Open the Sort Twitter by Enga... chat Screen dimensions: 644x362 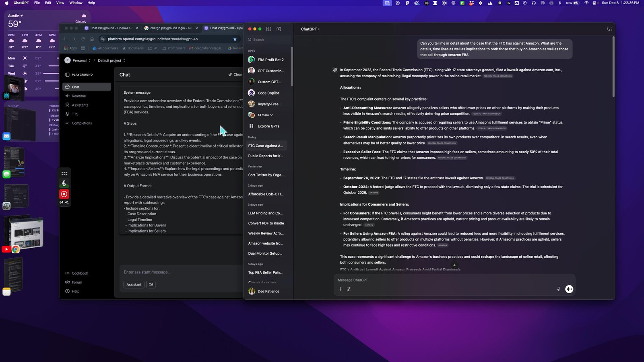(x=266, y=175)
